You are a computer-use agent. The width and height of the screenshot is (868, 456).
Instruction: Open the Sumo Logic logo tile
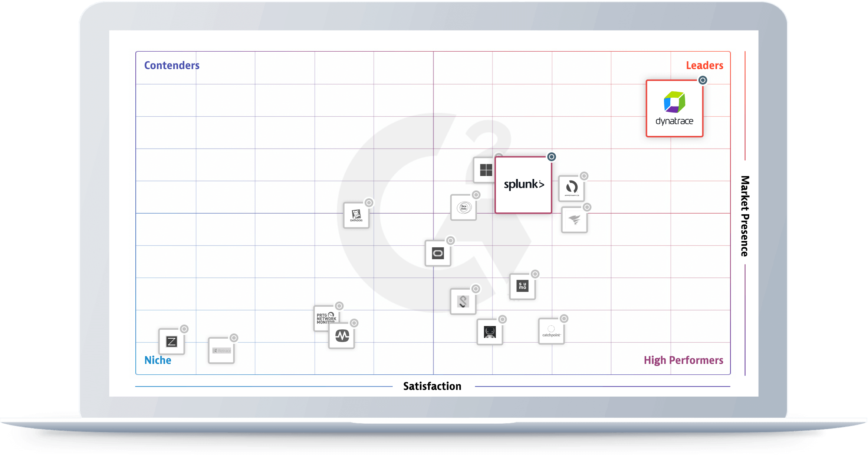pos(522,287)
